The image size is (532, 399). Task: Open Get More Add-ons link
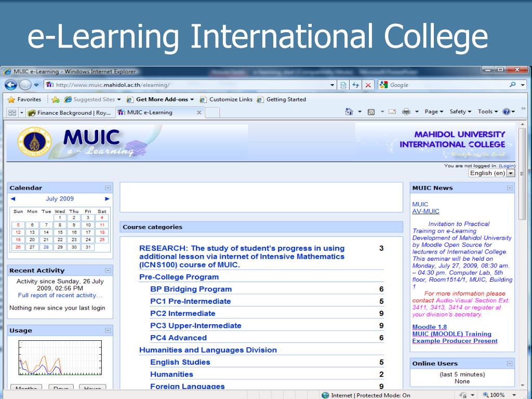point(160,99)
